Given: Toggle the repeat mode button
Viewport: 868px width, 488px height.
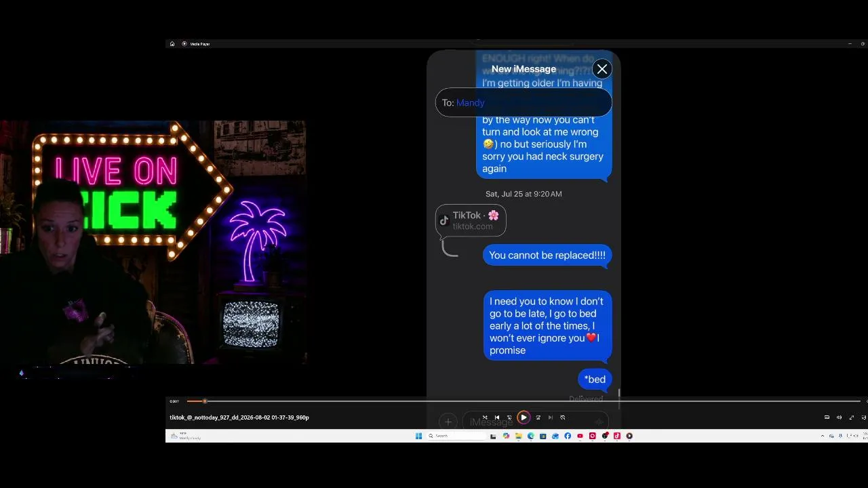Looking at the screenshot, I should 562,418.
